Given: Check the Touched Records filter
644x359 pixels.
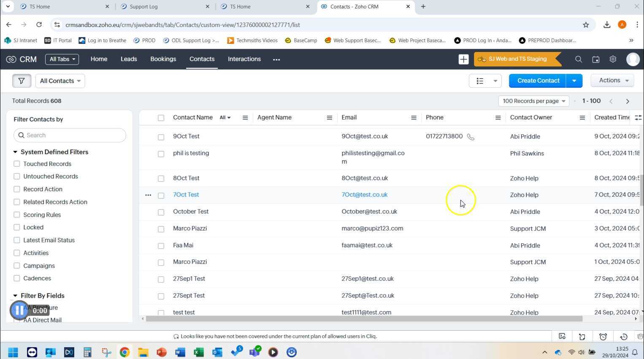Looking at the screenshot, I should (17, 164).
